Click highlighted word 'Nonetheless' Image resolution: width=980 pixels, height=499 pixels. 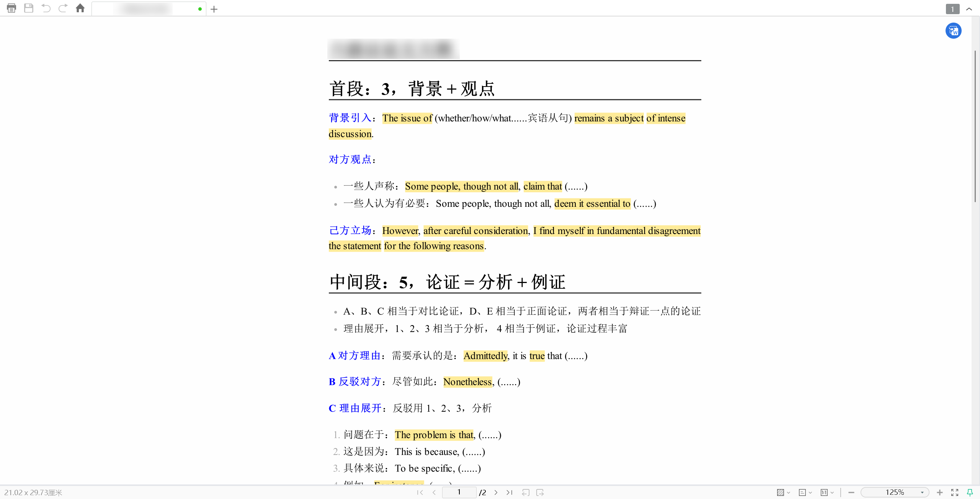pyautogui.click(x=467, y=382)
